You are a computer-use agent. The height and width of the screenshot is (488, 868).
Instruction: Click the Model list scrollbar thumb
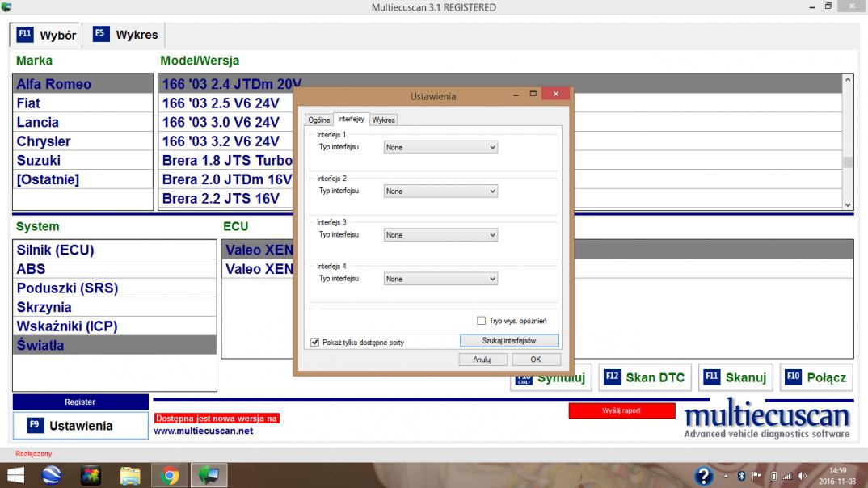coord(848,162)
